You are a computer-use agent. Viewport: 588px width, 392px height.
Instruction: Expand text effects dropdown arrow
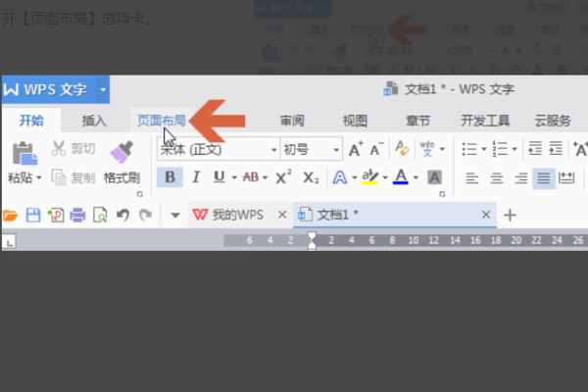pyautogui.click(x=355, y=177)
